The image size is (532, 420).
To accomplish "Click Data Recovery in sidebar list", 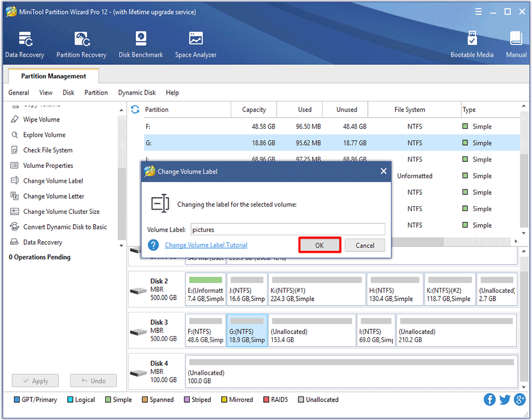I will pos(43,242).
